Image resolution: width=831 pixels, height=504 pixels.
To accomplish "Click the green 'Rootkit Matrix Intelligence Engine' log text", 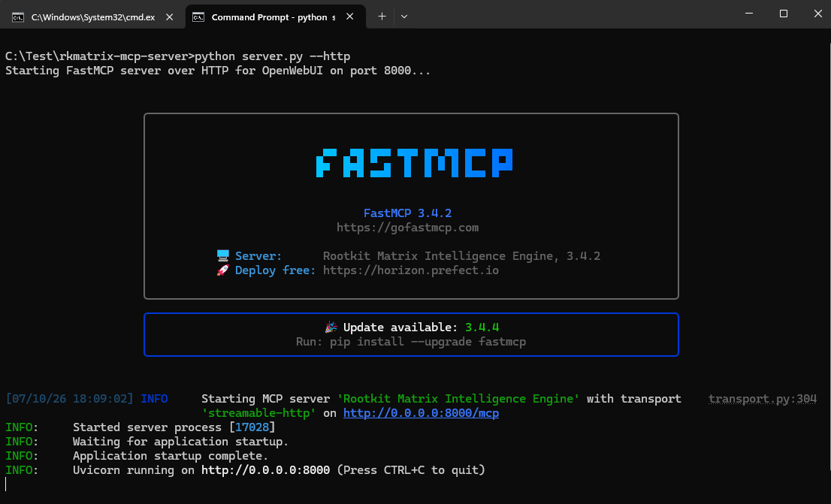I will [x=458, y=399].
